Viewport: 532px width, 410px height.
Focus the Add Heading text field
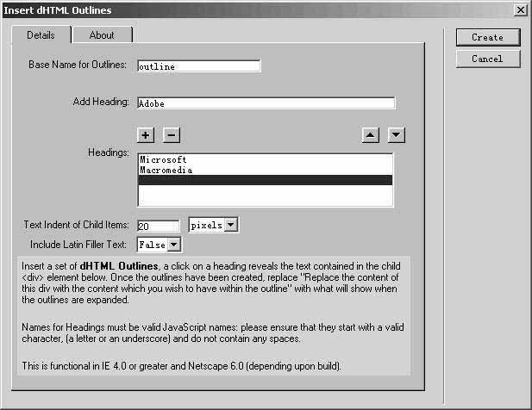tap(265, 103)
